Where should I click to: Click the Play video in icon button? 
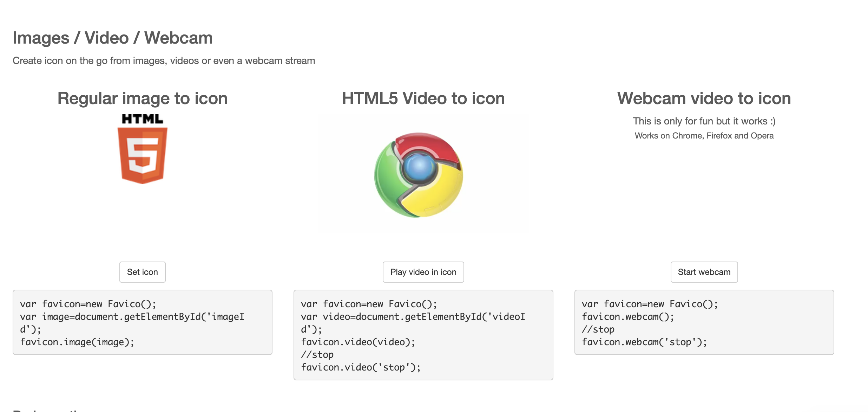(423, 272)
